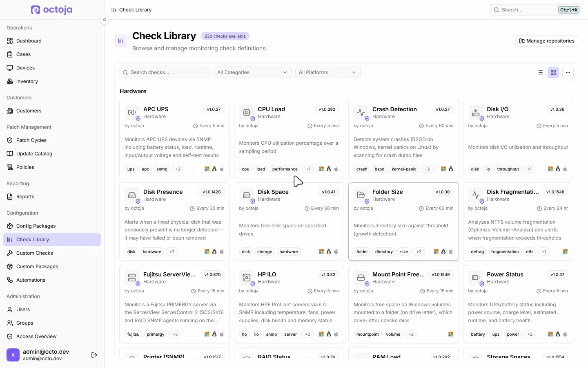Go to Cases in the sidebar
This screenshot has width=588, height=368.
point(52,54)
